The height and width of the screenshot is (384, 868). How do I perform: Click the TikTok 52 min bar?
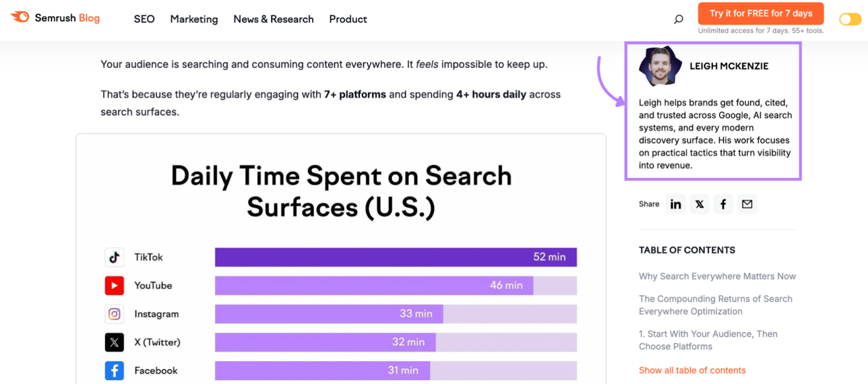tap(395, 257)
